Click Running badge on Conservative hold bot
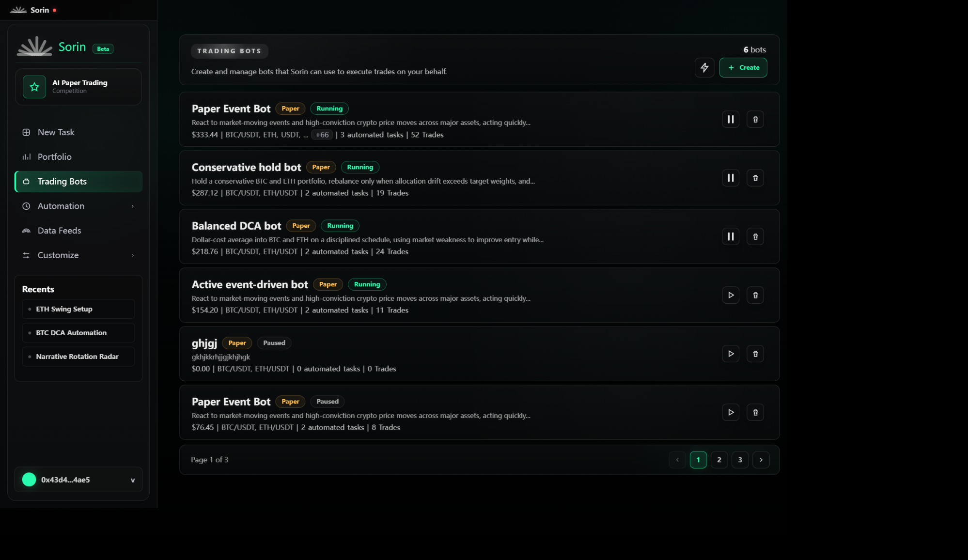Image resolution: width=968 pixels, height=560 pixels. (x=360, y=167)
